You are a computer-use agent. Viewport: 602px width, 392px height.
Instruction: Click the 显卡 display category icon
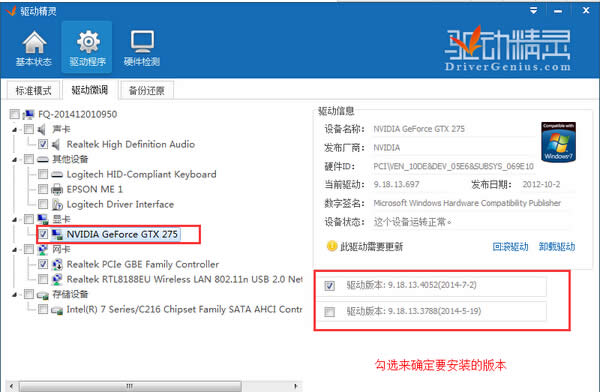tap(42, 219)
